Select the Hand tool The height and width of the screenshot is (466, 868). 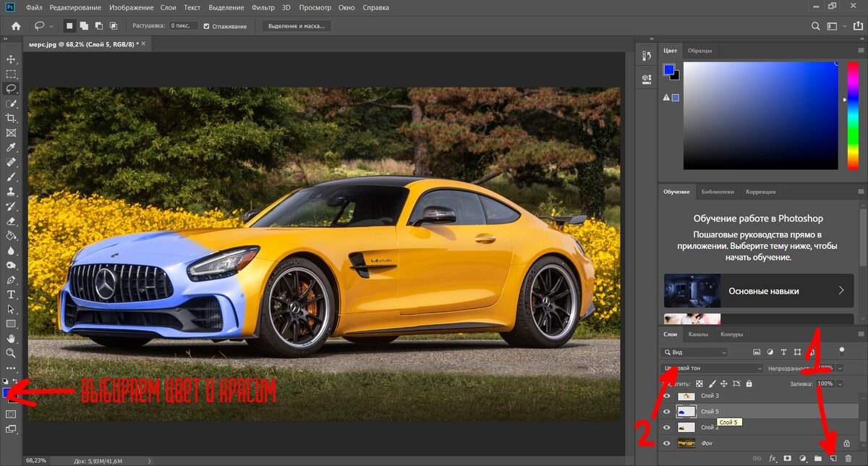[11, 338]
